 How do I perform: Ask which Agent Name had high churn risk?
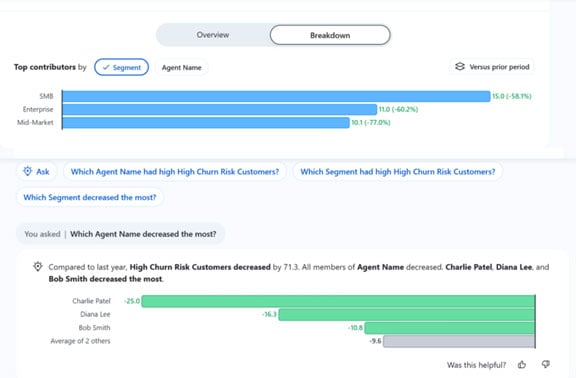[175, 172]
